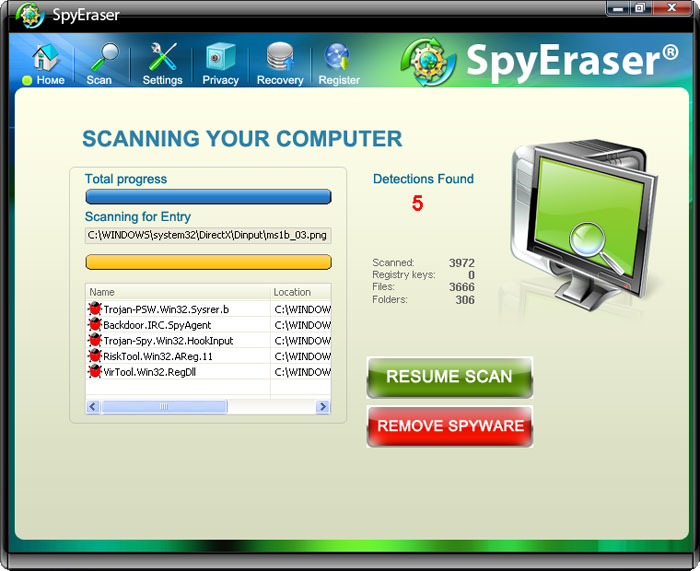This screenshot has width=700, height=571.
Task: Click the scroll left arrow of detections list
Action: pyautogui.click(x=93, y=407)
